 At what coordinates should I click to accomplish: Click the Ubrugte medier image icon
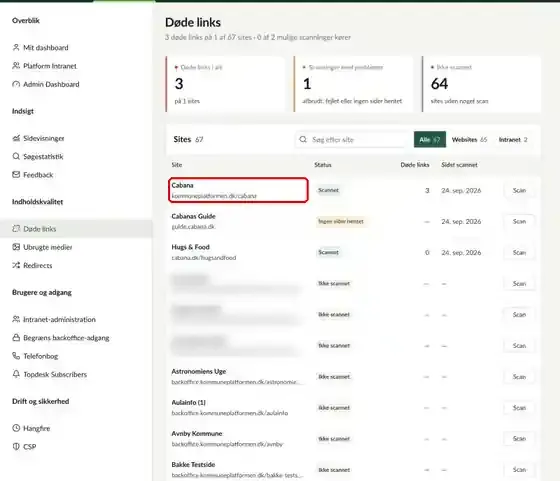[x=16, y=247]
